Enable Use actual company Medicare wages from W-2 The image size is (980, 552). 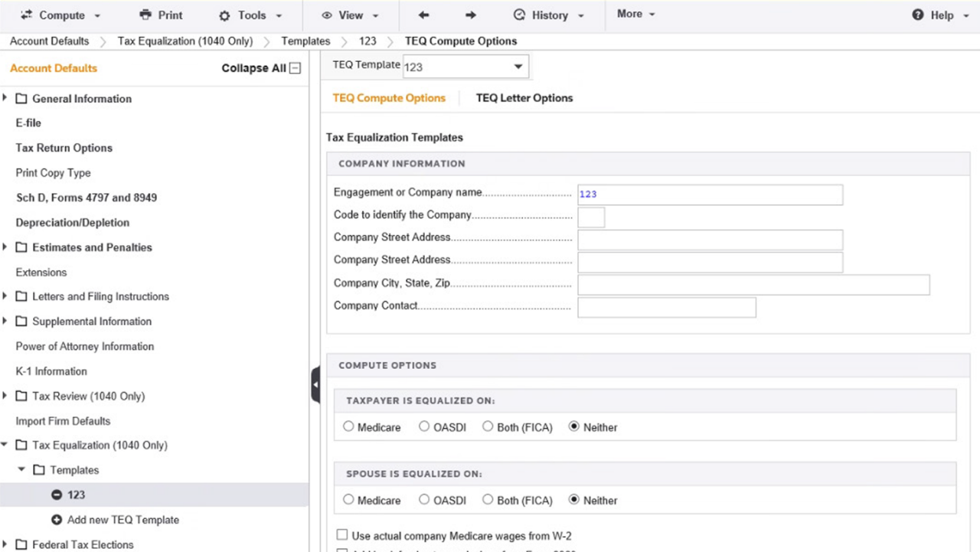(x=342, y=535)
